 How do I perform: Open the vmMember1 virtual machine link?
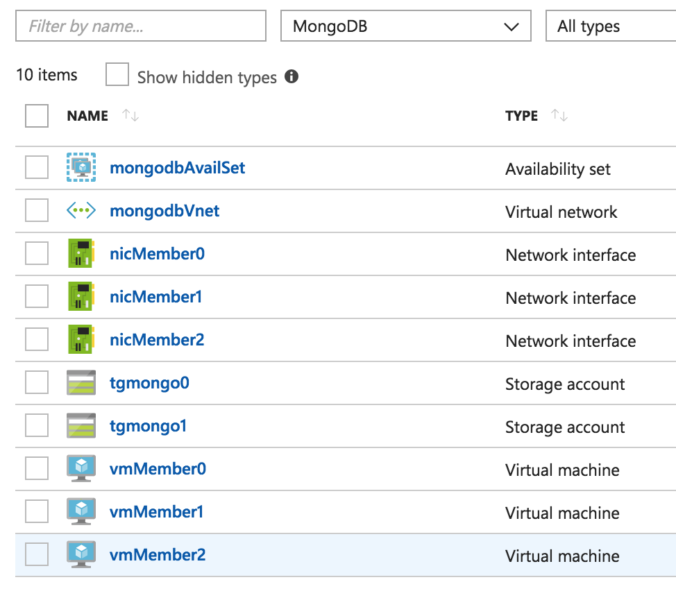(156, 512)
